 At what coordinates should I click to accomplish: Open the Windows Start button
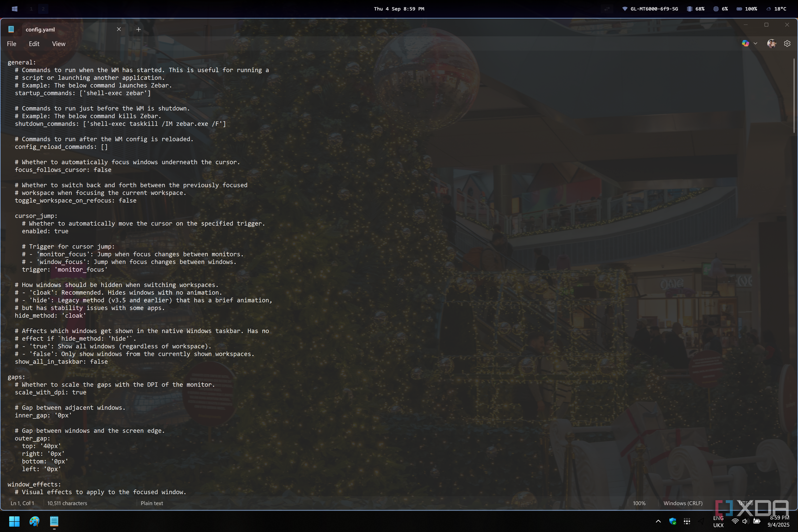[x=14, y=521]
